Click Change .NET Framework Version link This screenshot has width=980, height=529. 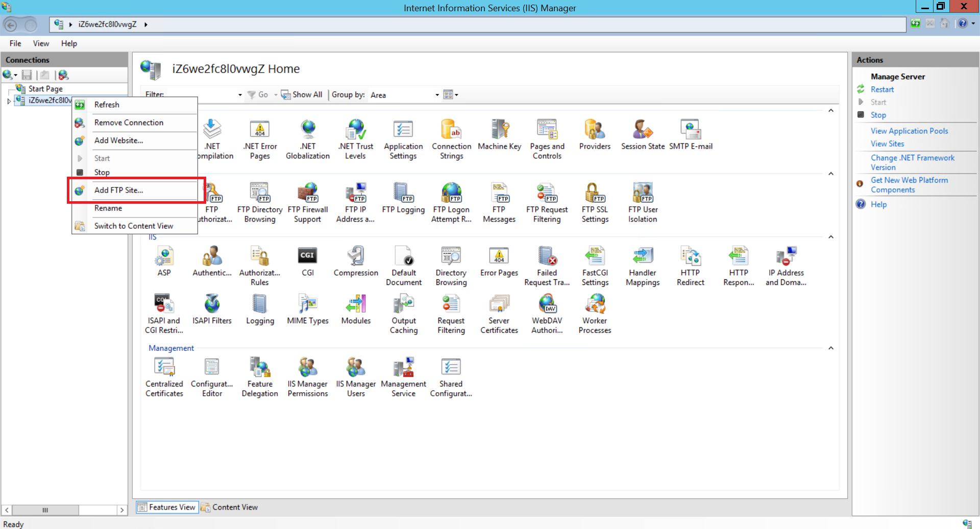click(x=913, y=162)
